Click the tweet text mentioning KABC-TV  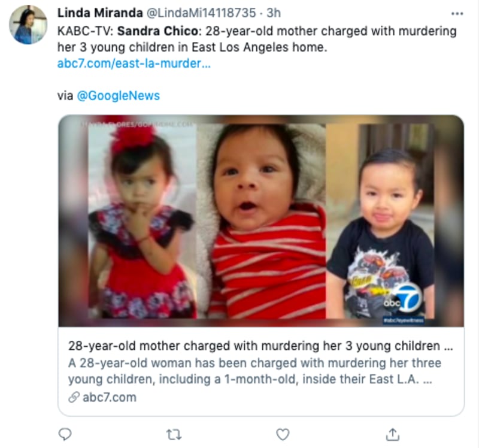click(257, 39)
